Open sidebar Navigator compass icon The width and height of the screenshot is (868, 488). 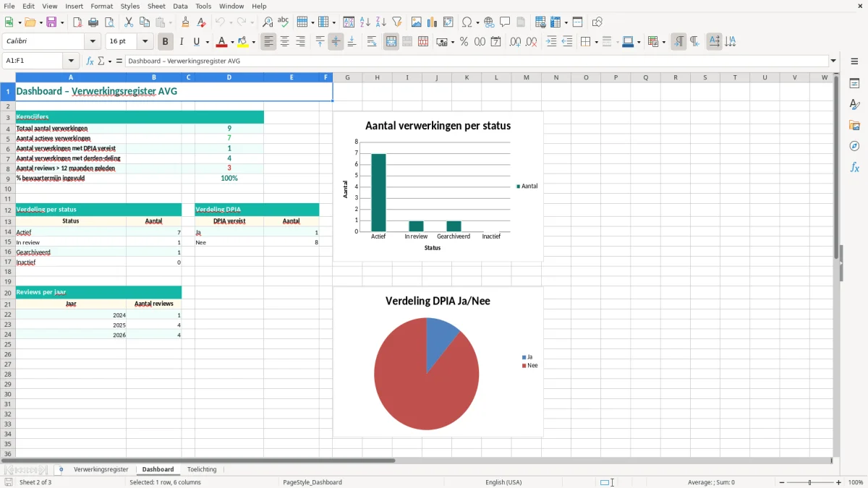pyautogui.click(x=854, y=147)
